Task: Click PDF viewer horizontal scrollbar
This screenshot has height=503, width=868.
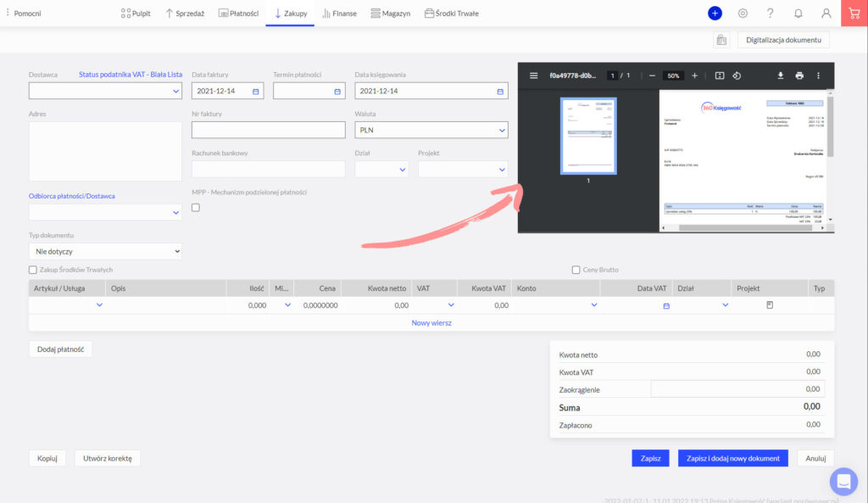Action: pyautogui.click(x=745, y=227)
